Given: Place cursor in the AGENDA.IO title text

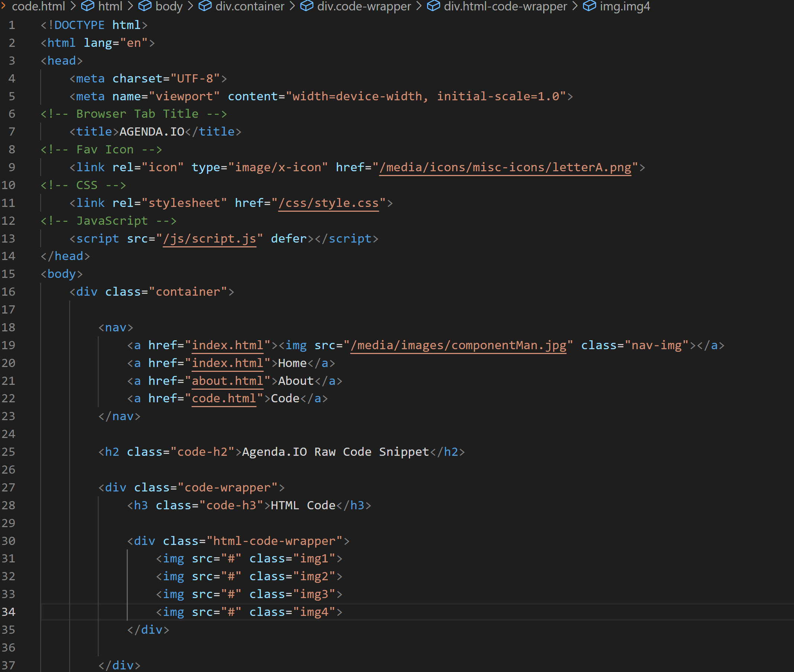Looking at the screenshot, I should pos(152,132).
